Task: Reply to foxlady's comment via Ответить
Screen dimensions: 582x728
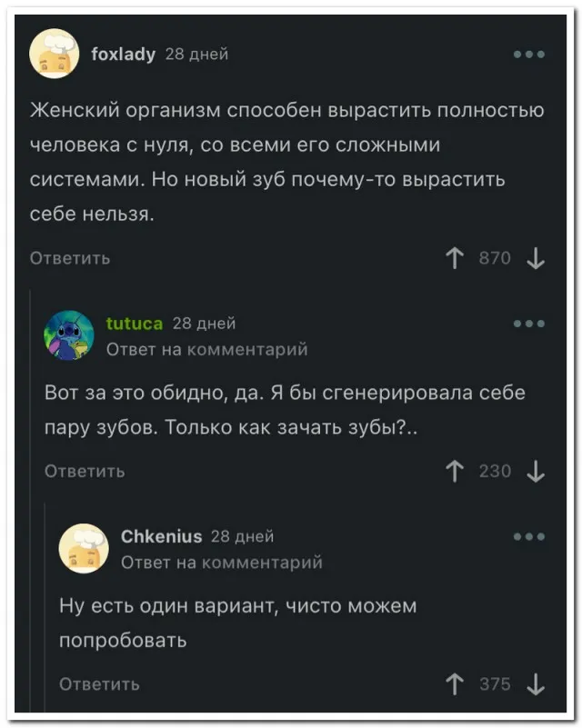Action: coord(70,258)
